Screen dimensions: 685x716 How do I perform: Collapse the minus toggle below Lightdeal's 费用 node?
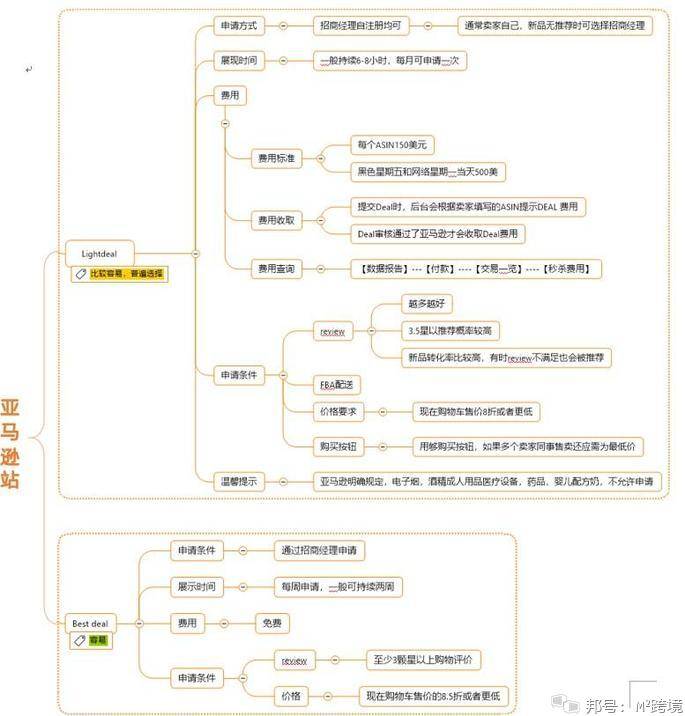(x=225, y=123)
